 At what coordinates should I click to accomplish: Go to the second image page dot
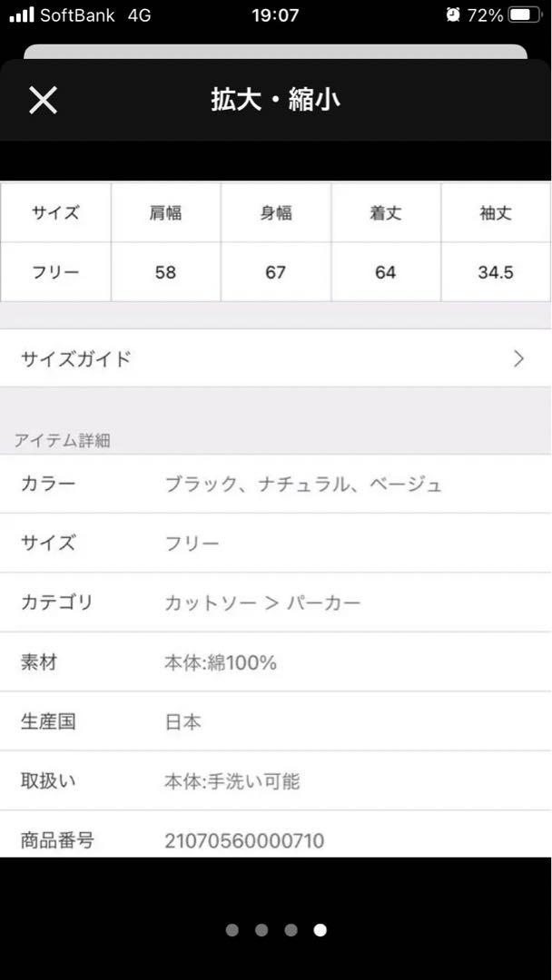261,930
